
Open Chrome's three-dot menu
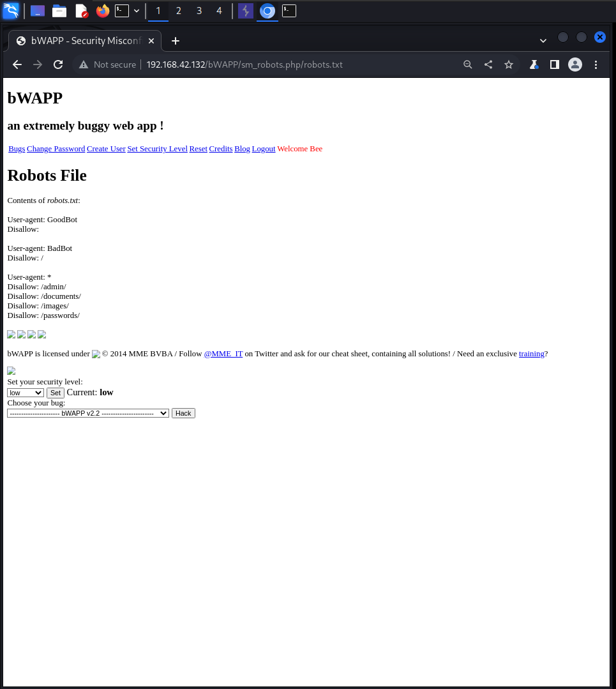click(x=596, y=64)
